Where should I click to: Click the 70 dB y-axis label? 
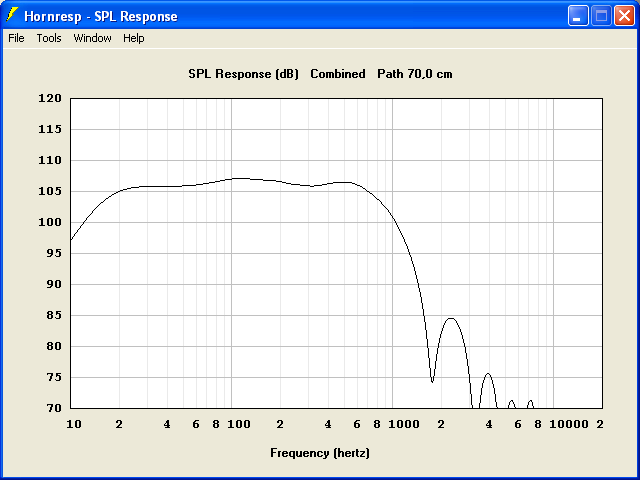[x=54, y=408]
